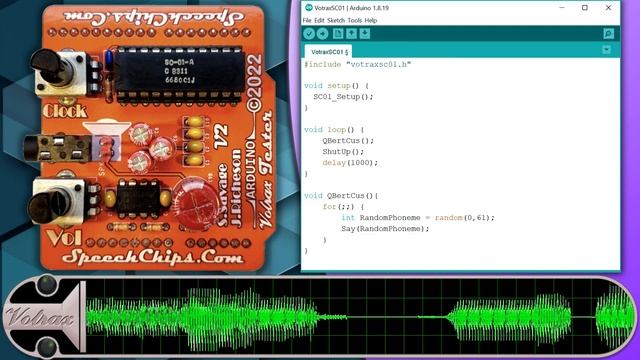
Task: Click the void loop() line
Action: (333, 130)
